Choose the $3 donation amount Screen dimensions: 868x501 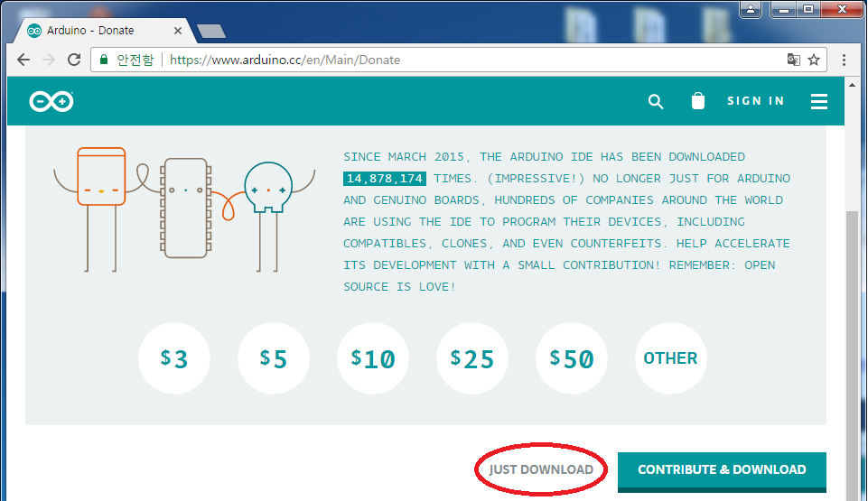pos(174,358)
